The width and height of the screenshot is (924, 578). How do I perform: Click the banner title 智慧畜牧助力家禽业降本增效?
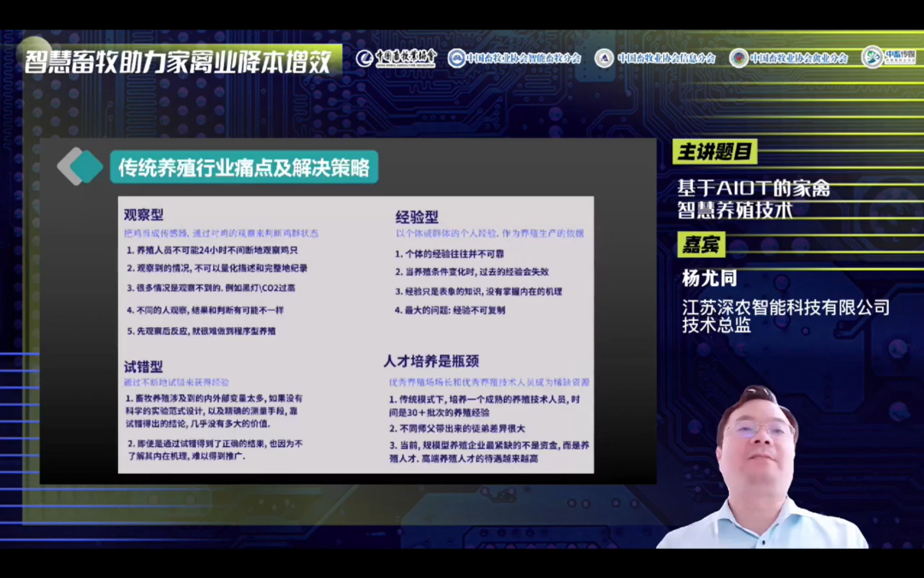coord(178,61)
